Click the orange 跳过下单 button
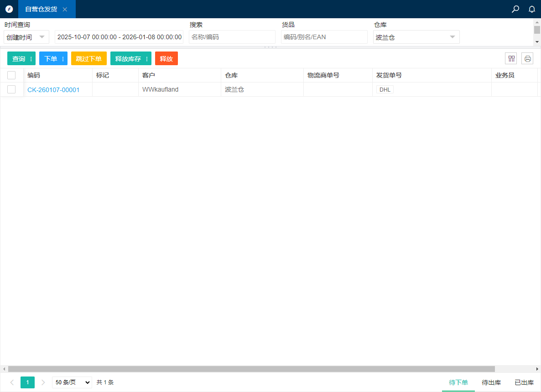This screenshot has width=541, height=392. 89,58
